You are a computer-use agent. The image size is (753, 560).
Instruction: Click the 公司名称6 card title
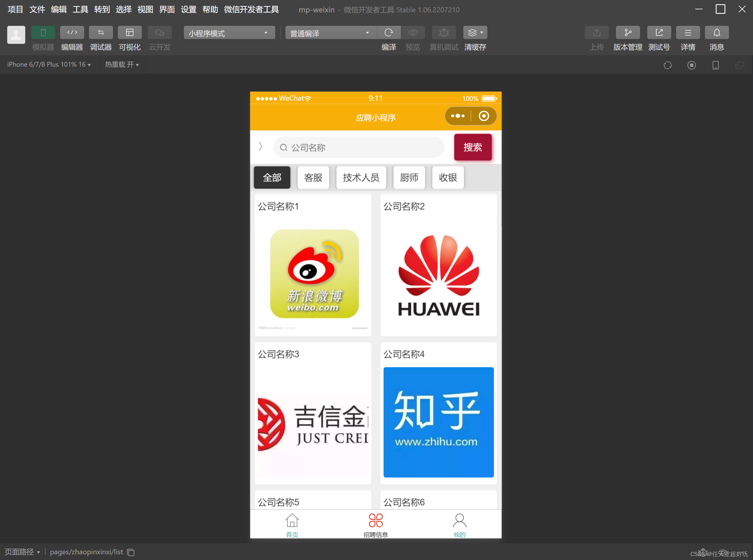pos(404,502)
